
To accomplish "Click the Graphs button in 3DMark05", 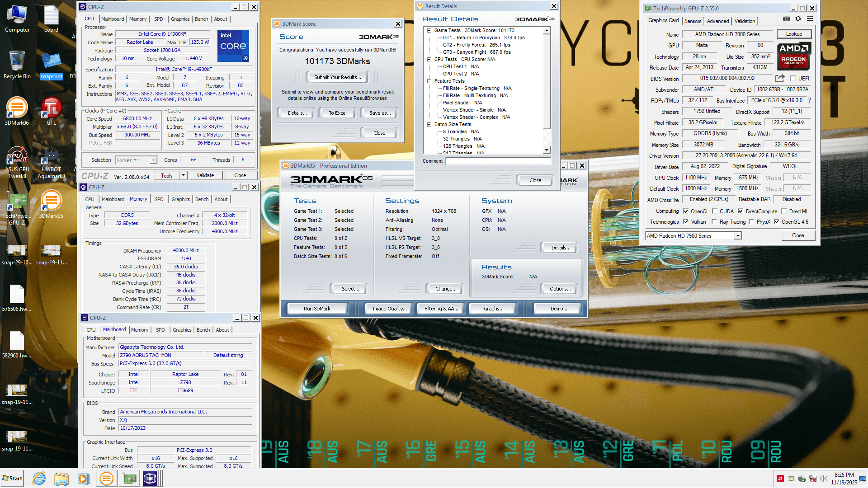I will click(494, 309).
